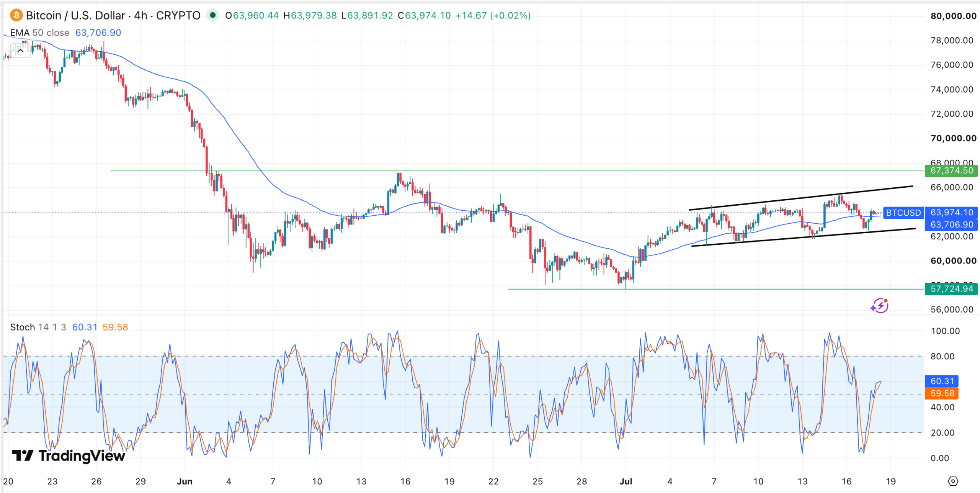Click the EMA value 63,706.90 in legend

(98, 33)
